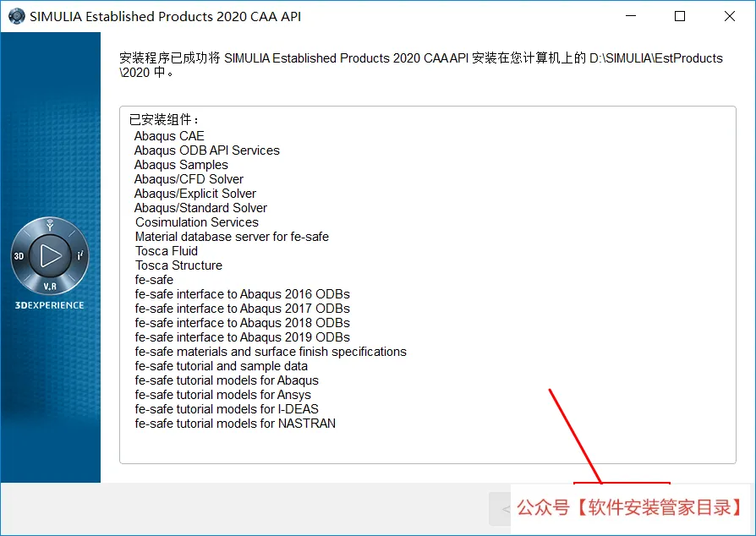Screen dimensions: 756x536
Task: Select 'fe-safe tutorial models for NASTRAN'
Action: click(235, 424)
